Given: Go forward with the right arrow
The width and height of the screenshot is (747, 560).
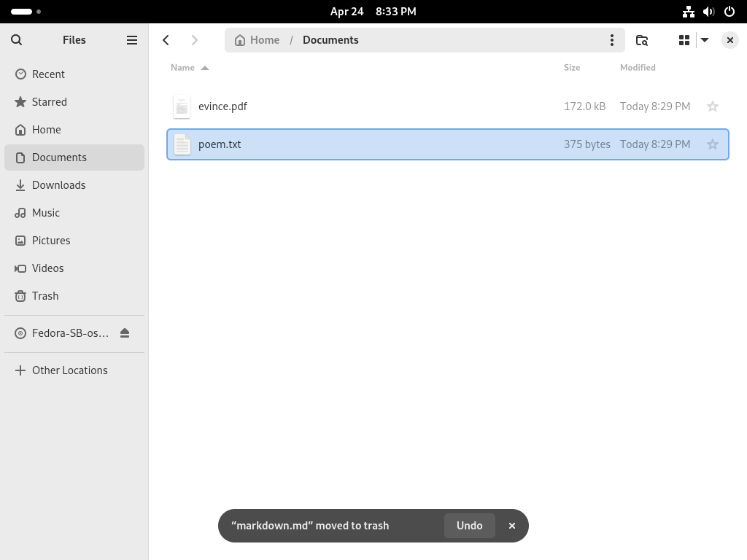Looking at the screenshot, I should click(x=194, y=40).
